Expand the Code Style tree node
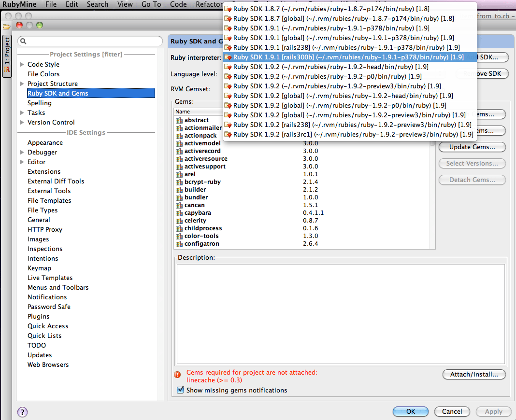Screen dimensions: 516x420 pos(22,65)
